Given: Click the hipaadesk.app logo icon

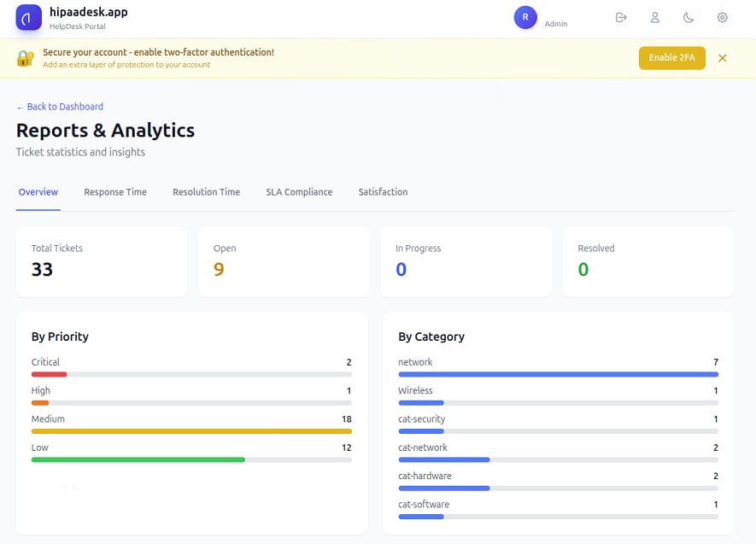Looking at the screenshot, I should 26,17.
